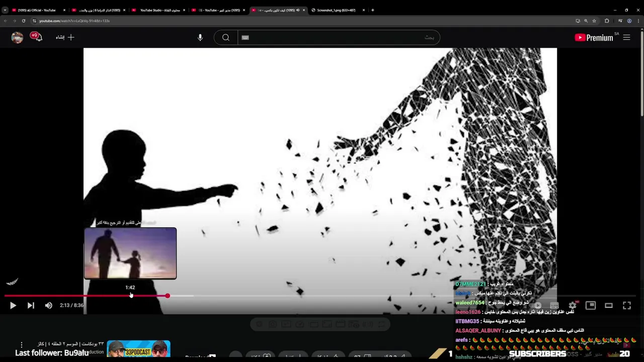Toggle the autoplay switch in player
The image size is (644, 362).
[537, 305]
